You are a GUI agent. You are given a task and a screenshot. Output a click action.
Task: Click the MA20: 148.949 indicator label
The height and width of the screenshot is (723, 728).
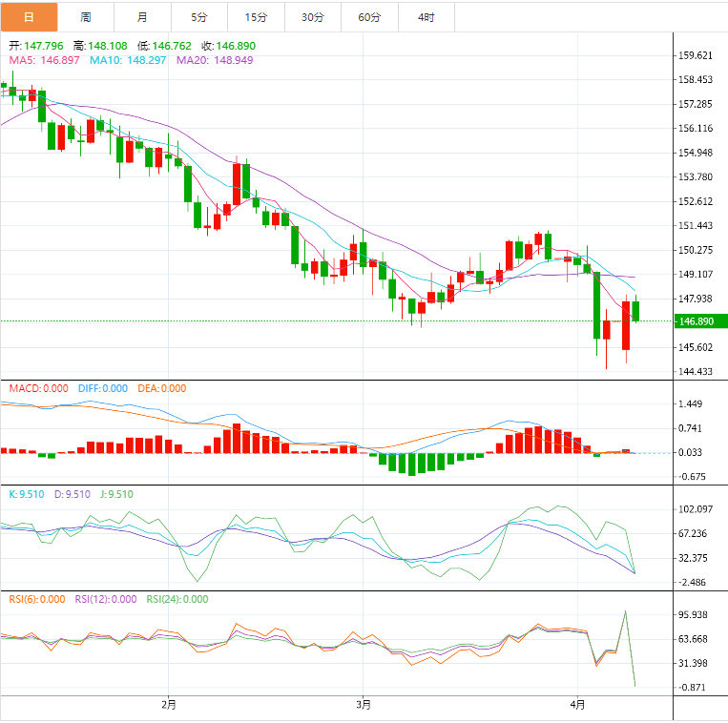point(215,60)
